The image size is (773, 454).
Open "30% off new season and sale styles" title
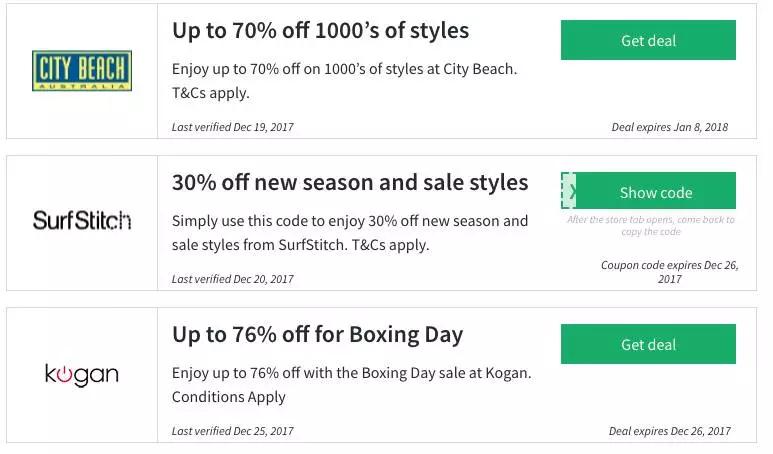[350, 183]
